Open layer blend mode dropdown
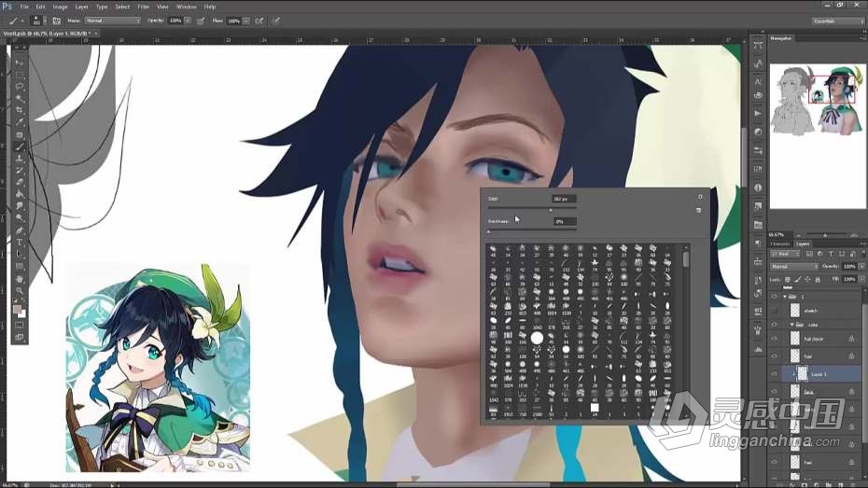Viewport: 868px width, 488px height. [x=794, y=266]
